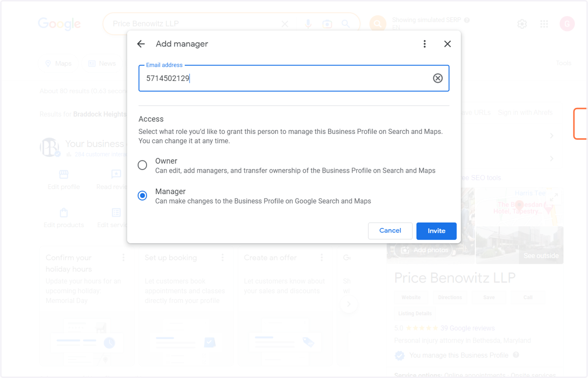Open search Tools
588x378 pixels.
point(563,63)
